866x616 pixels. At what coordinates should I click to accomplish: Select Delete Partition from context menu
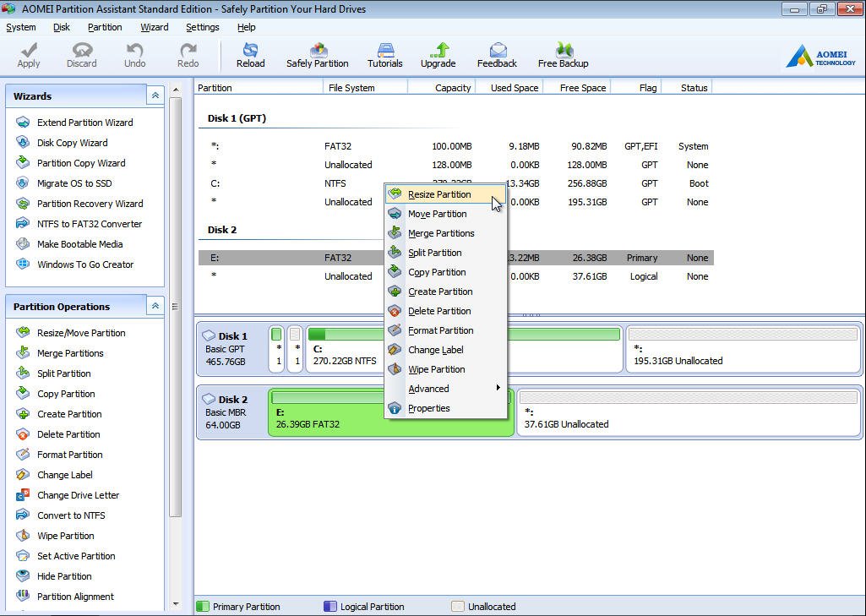point(439,311)
